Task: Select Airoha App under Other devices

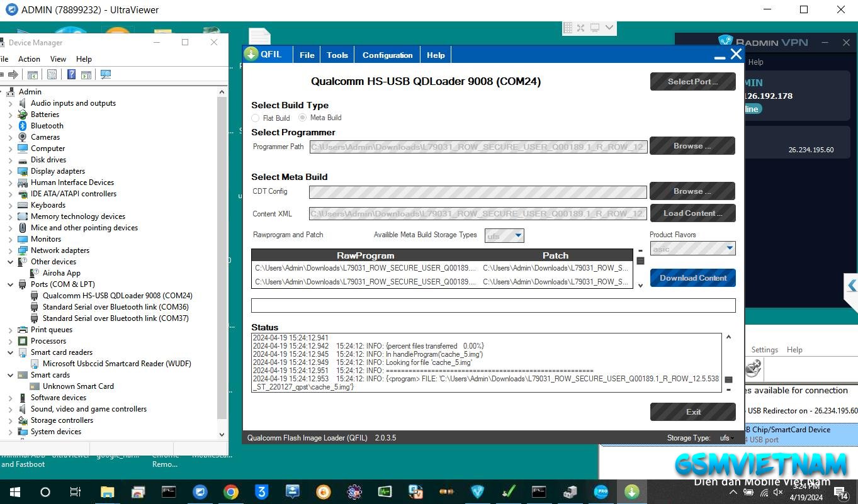Action: click(61, 273)
